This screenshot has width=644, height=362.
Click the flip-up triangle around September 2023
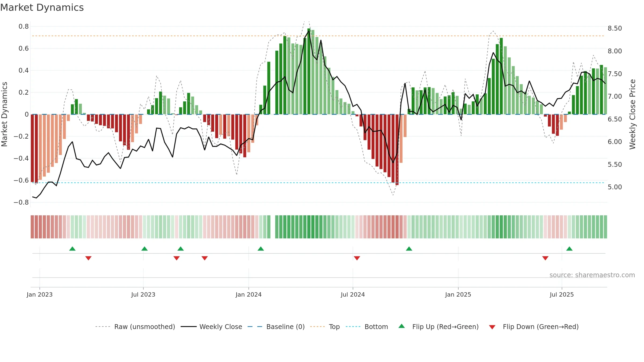click(x=181, y=249)
